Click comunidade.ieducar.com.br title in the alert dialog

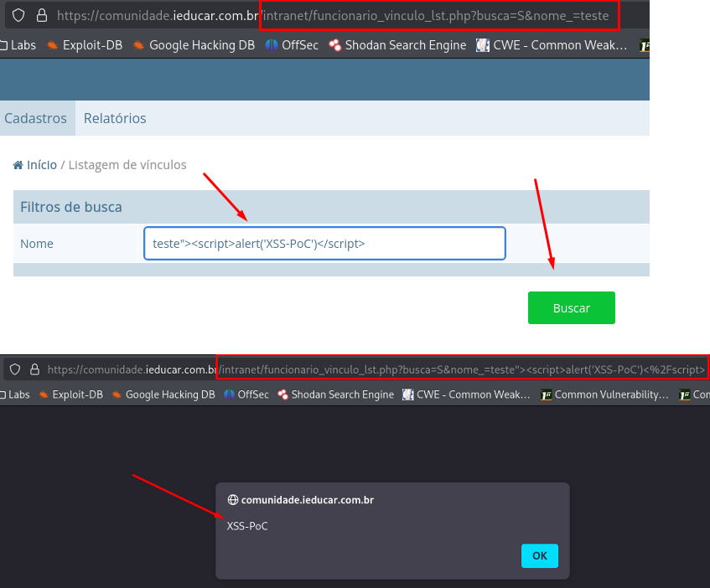pyautogui.click(x=308, y=500)
